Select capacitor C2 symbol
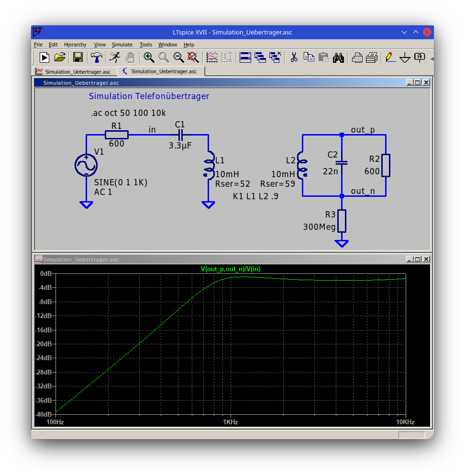 pyautogui.click(x=342, y=163)
